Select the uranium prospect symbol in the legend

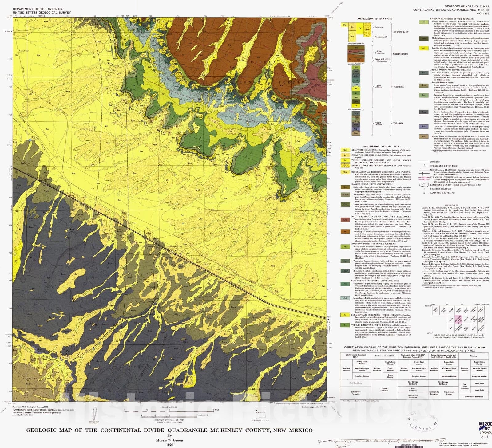[x=424, y=189]
